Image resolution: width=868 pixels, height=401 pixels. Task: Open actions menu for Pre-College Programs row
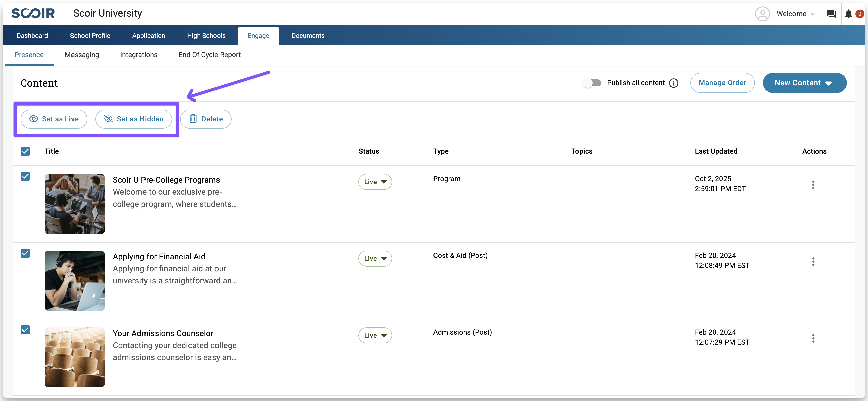point(813,185)
